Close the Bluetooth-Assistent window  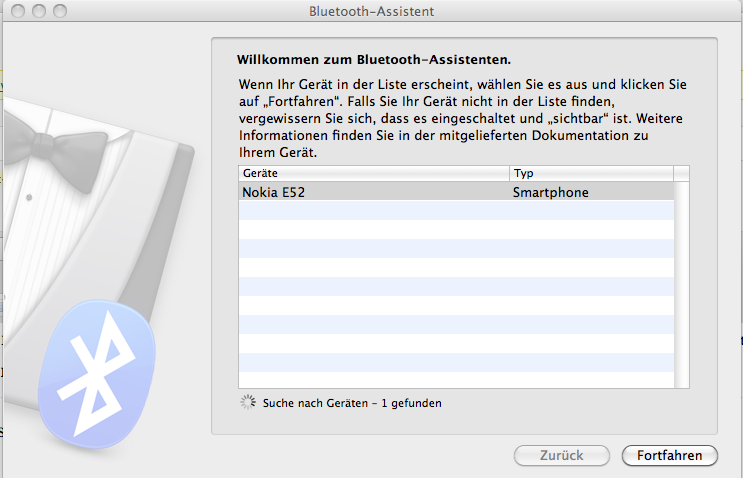pyautogui.click(x=16, y=11)
